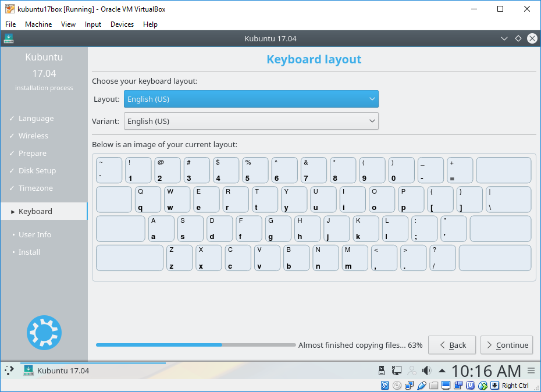Screen dimensions: 541x392
Task: Click the P key in the layout image
Action: point(411,199)
